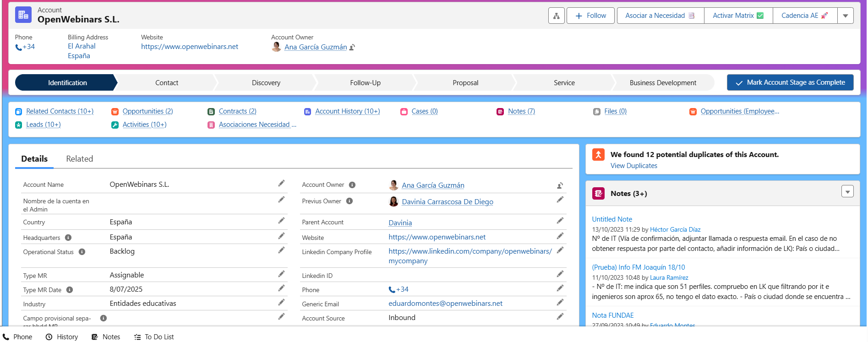Edit the Generic Email field

pos(560,302)
